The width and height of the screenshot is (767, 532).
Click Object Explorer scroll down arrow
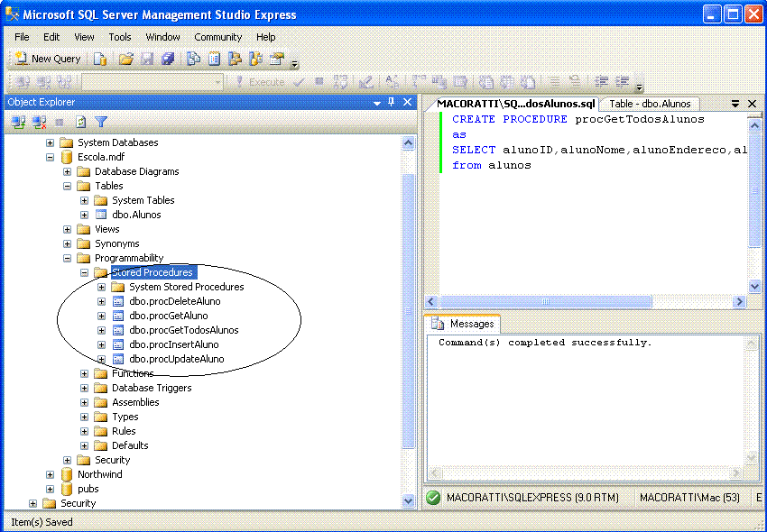pos(408,500)
